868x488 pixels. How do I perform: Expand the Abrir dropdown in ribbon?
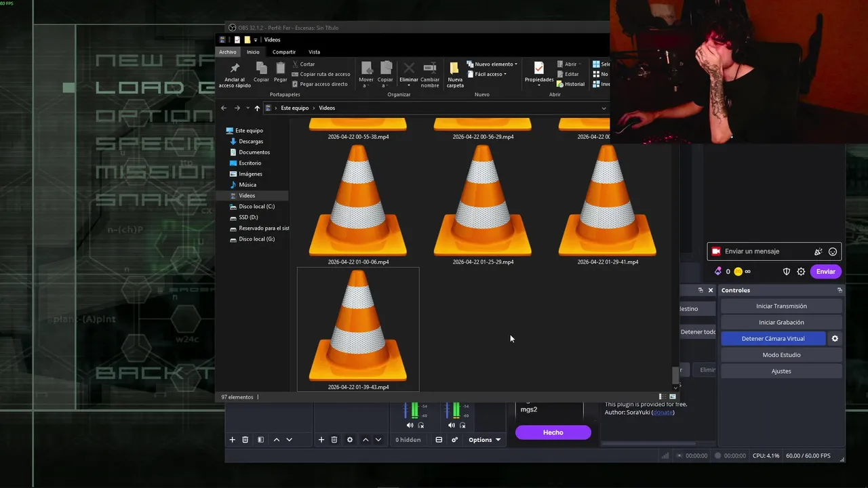click(x=570, y=64)
